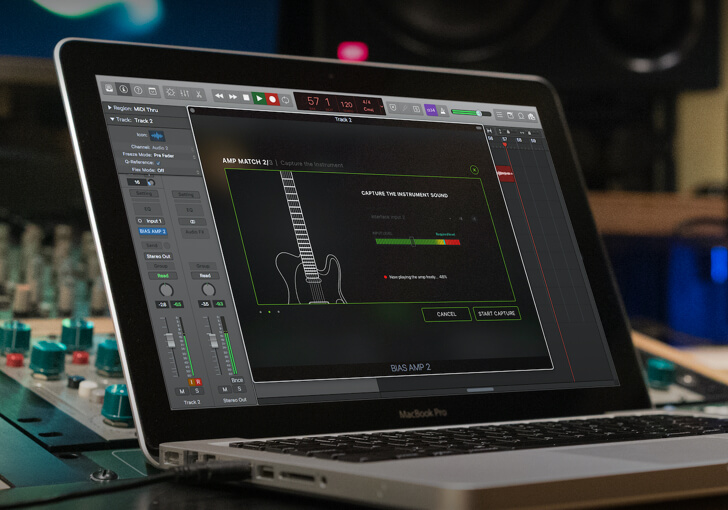Image resolution: width=728 pixels, height=510 pixels.
Task: Click the Read automation button on Stereo Out
Action: (205, 276)
